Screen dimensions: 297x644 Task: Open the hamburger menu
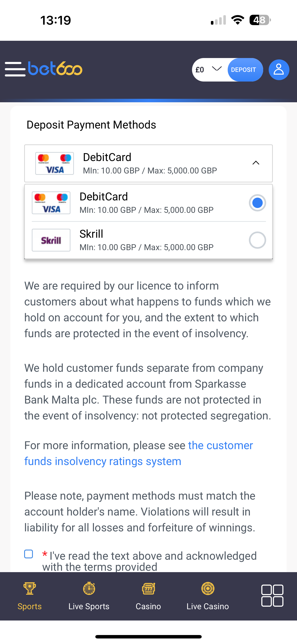pos(15,69)
